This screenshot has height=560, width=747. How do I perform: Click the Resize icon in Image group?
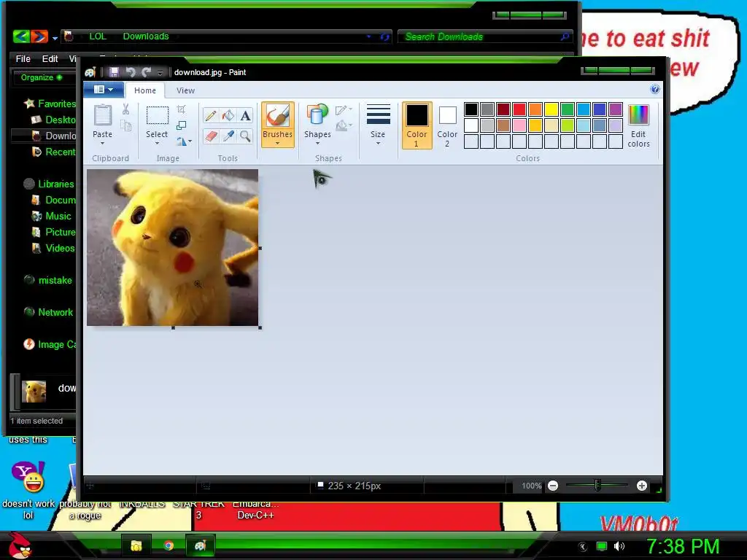point(182,125)
